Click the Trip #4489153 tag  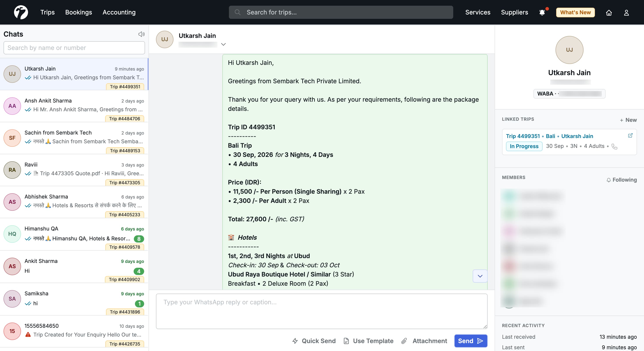(125, 151)
